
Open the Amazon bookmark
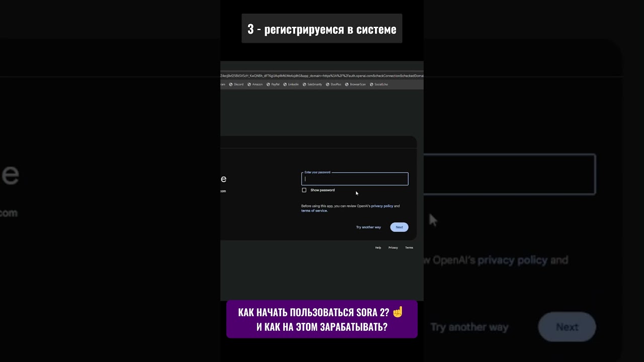255,84
